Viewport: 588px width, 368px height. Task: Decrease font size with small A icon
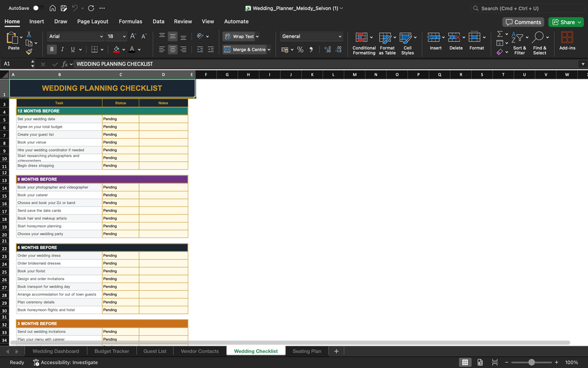pyautogui.click(x=144, y=36)
